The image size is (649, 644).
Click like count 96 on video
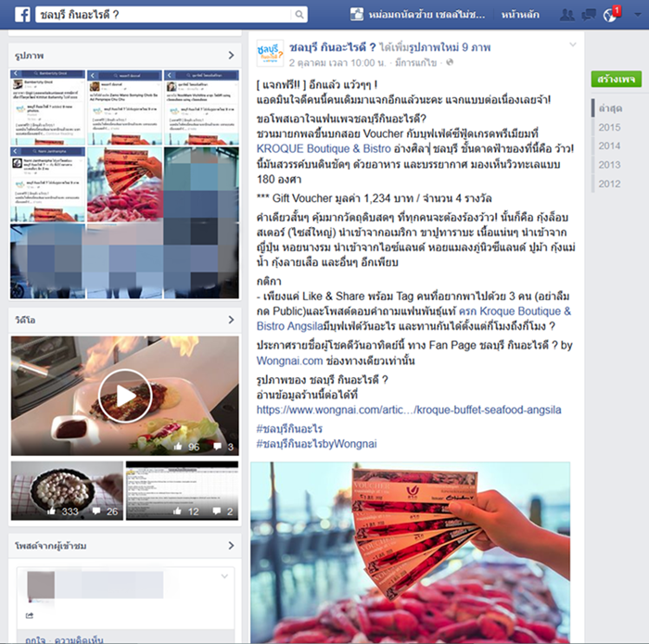[x=187, y=447]
